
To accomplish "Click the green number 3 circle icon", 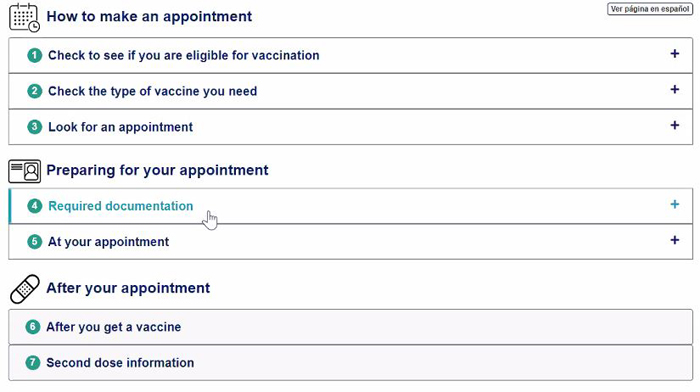I will (34, 127).
